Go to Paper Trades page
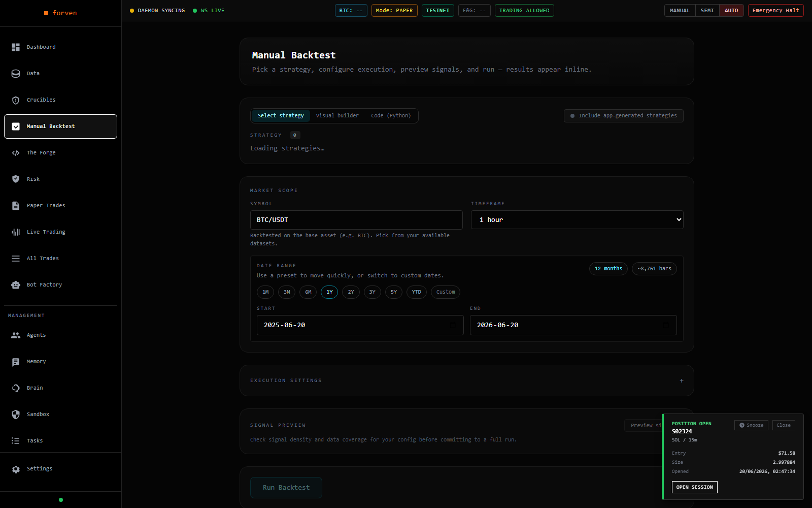 pos(60,206)
